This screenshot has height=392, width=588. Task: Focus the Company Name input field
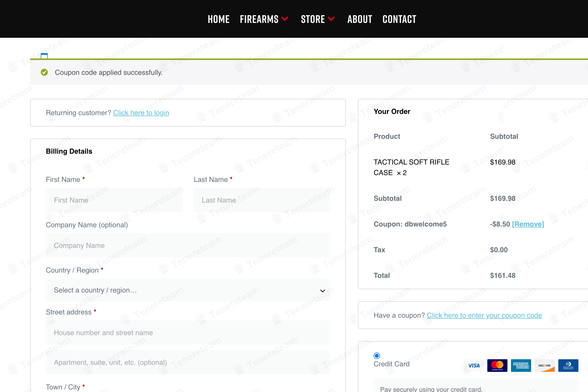(188, 245)
